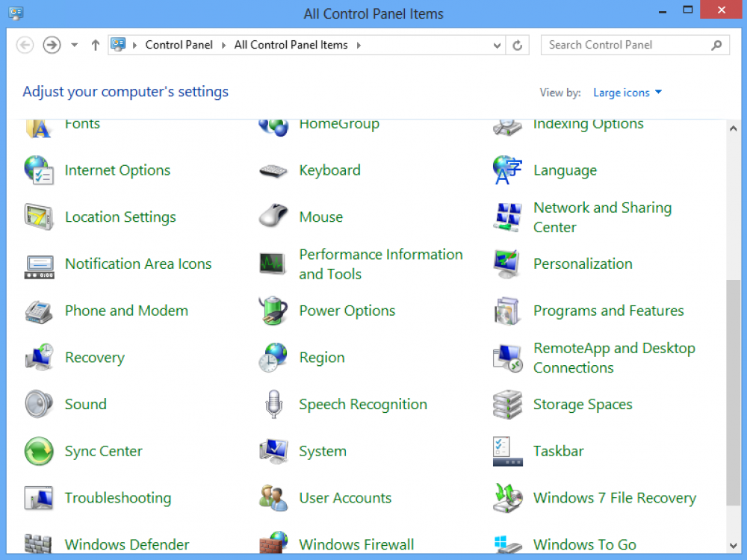Go forward with the Forward arrow button
The width and height of the screenshot is (747, 560).
pyautogui.click(x=52, y=46)
